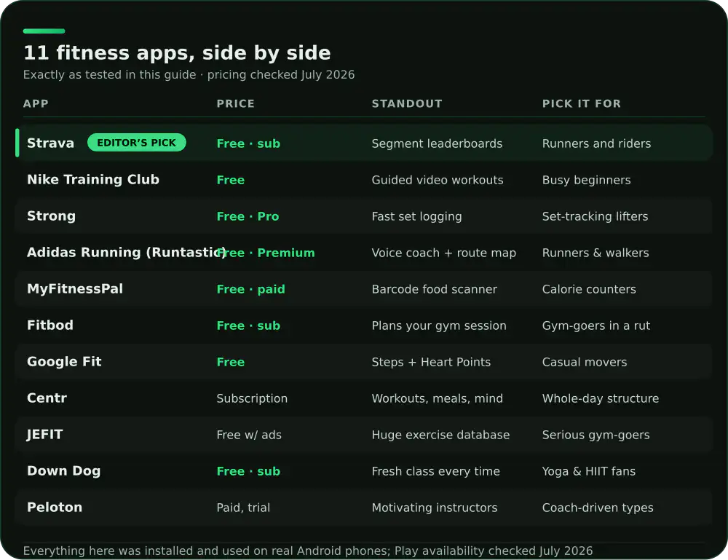Click the "Free w/ ads" price

(x=249, y=435)
